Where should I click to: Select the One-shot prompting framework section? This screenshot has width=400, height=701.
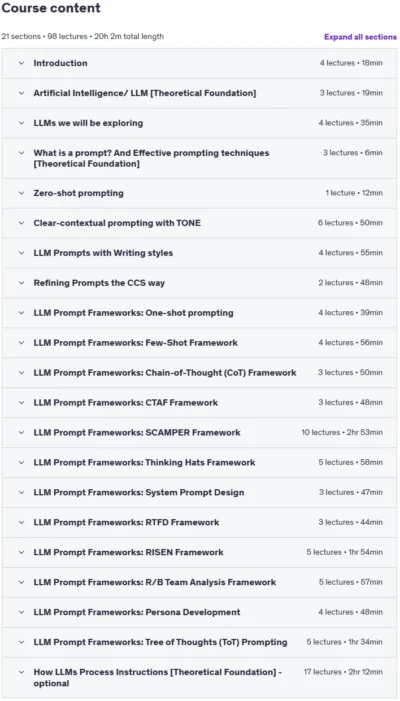coord(133,313)
